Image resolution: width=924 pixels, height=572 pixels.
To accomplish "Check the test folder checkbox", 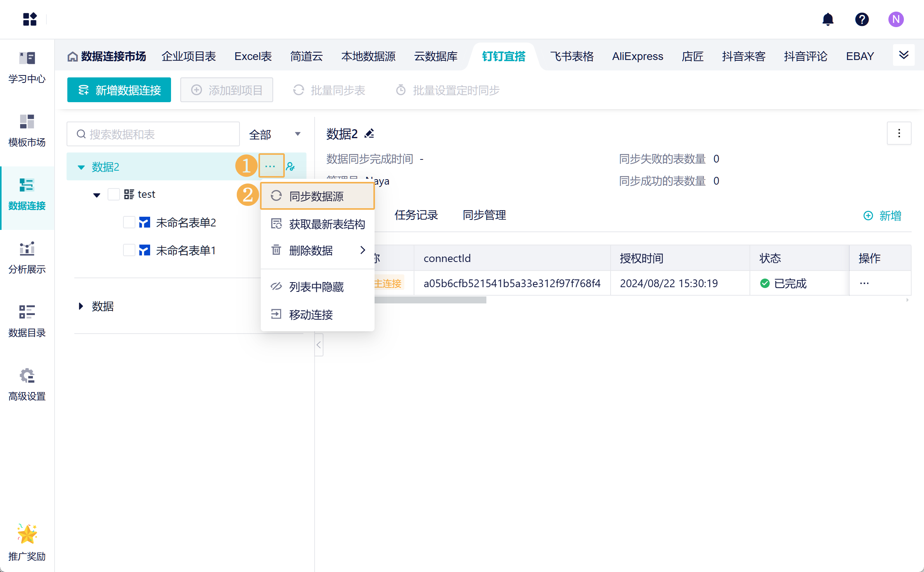I will click(x=114, y=194).
